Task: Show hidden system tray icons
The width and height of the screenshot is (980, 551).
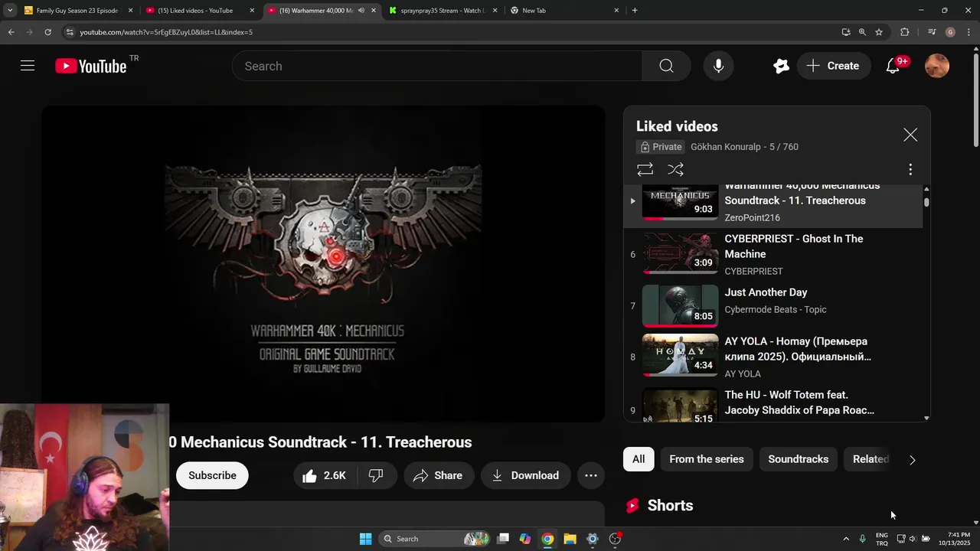Action: (x=846, y=539)
